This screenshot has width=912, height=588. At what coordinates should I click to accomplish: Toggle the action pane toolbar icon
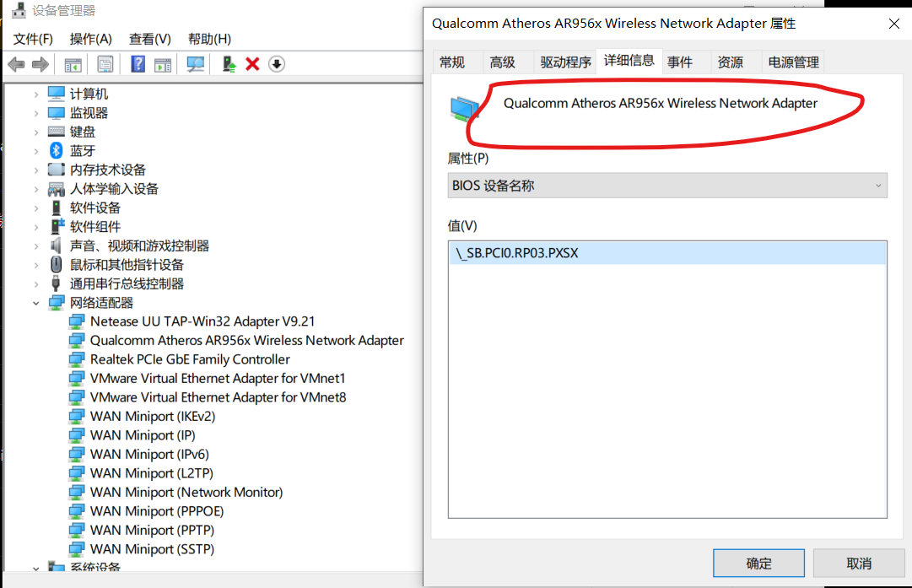click(163, 65)
